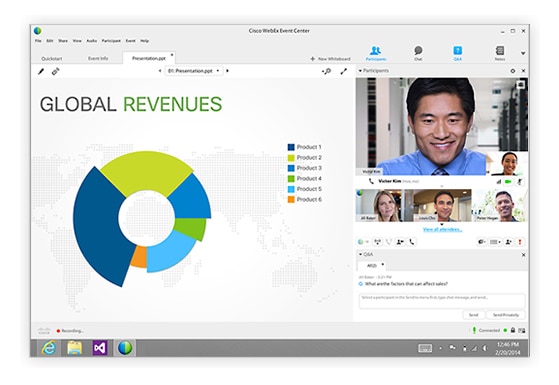This screenshot has height=385, width=559.
Task: Click the person-with-arrow participant icon
Action: 400,242
